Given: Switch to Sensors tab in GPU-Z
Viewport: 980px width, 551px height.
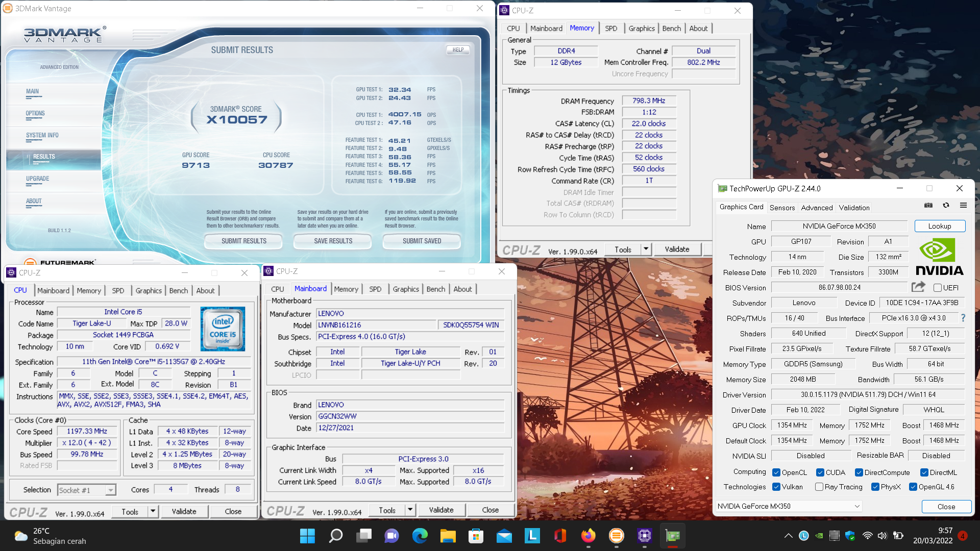Looking at the screenshot, I should pyautogui.click(x=782, y=208).
